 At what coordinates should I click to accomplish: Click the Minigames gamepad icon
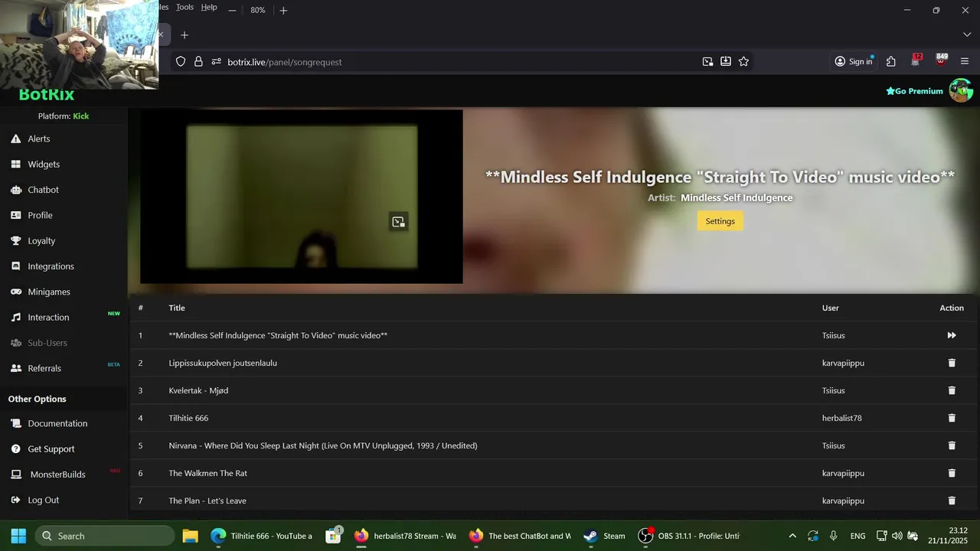(15, 292)
